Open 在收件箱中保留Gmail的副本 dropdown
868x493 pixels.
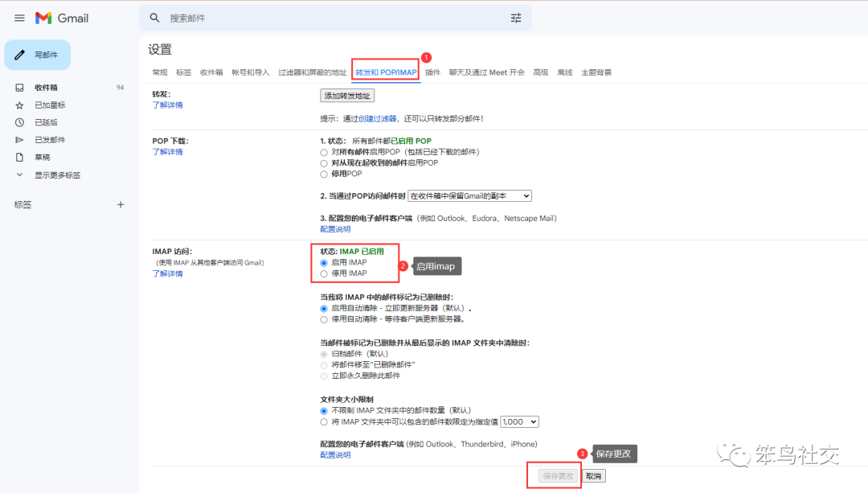point(469,196)
